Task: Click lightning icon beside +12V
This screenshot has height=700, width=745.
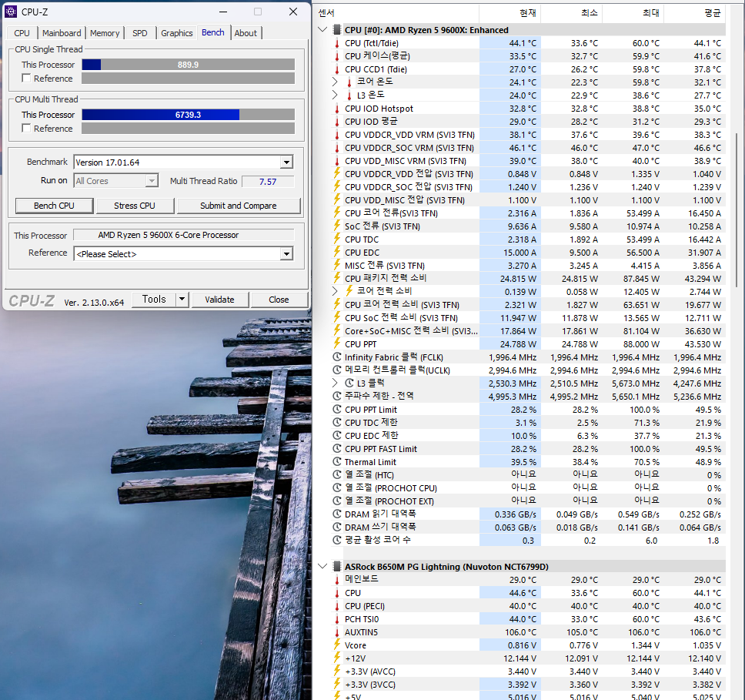Action: pyautogui.click(x=337, y=658)
